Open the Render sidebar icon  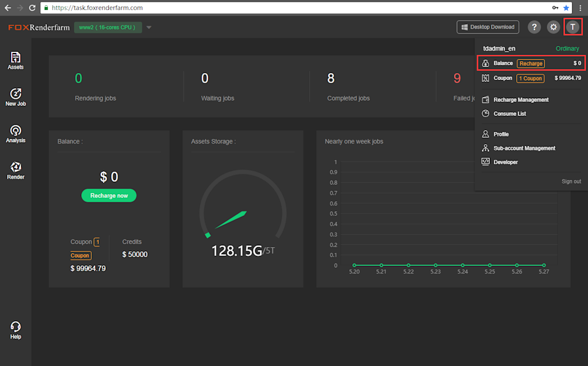pyautogui.click(x=15, y=171)
